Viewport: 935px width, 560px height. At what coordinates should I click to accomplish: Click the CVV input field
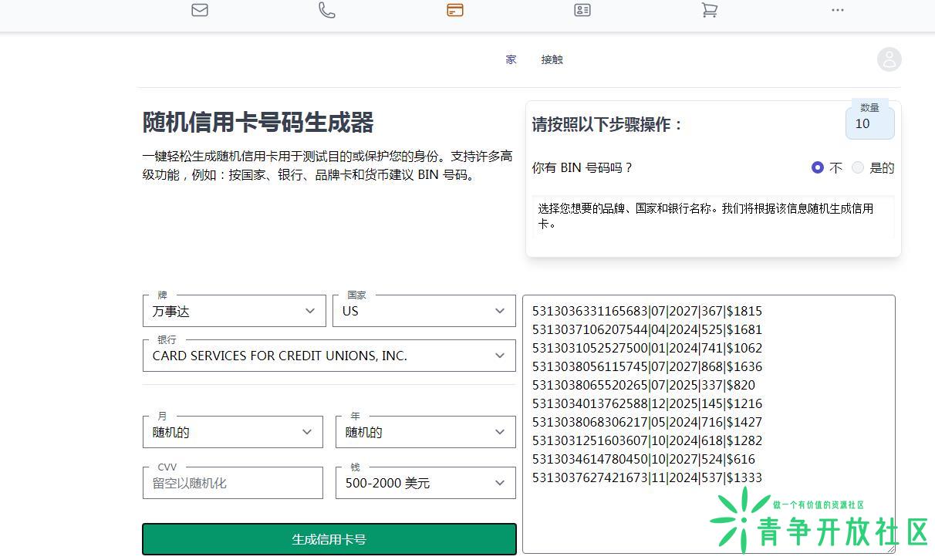233,483
